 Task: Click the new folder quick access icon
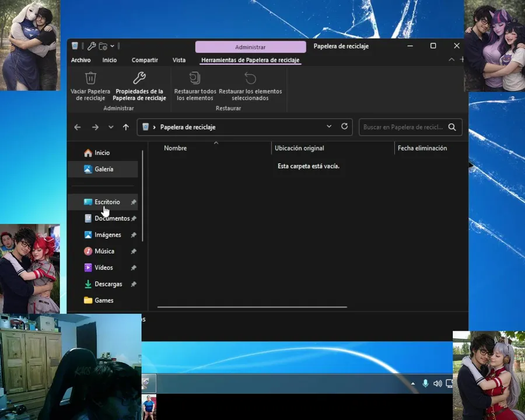point(103,46)
